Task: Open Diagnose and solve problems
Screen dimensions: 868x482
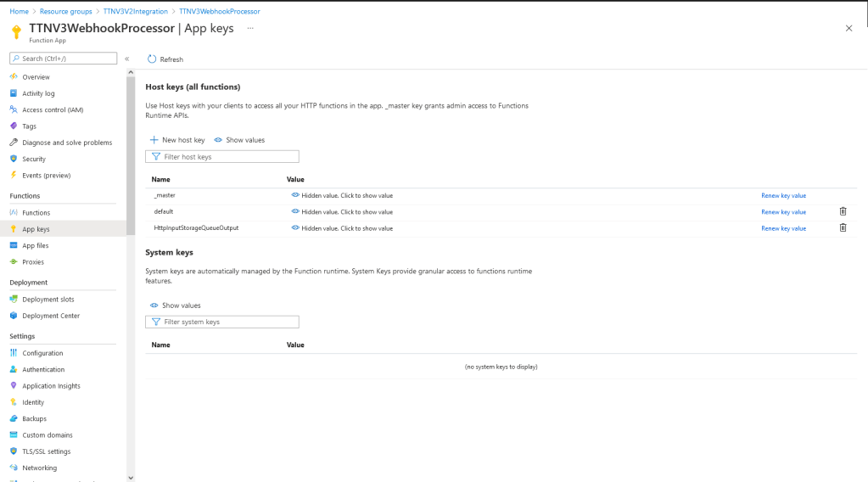Action: [x=66, y=143]
